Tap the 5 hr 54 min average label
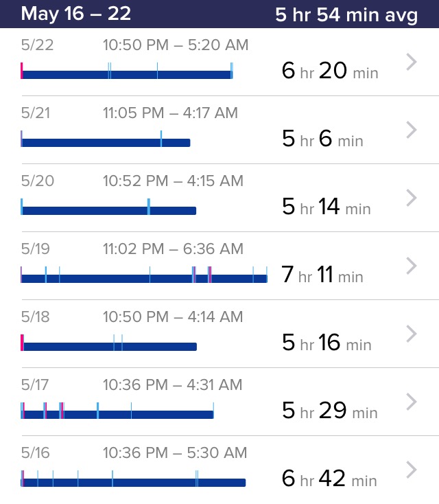 click(x=346, y=15)
